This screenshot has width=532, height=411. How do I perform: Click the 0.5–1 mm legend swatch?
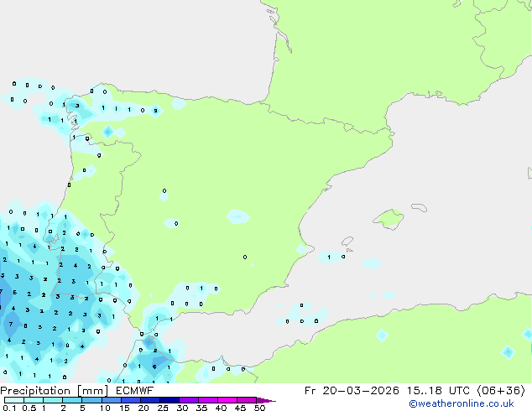tap(34, 400)
